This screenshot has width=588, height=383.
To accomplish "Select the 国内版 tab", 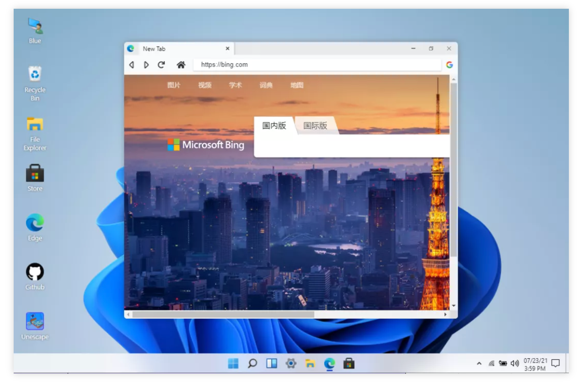I will (274, 126).
